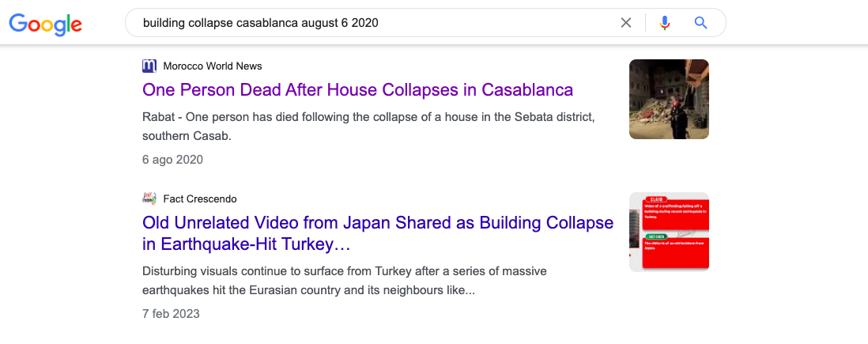The width and height of the screenshot is (868, 344).
Task: Submit search with the blue magnifier icon
Action: click(701, 23)
